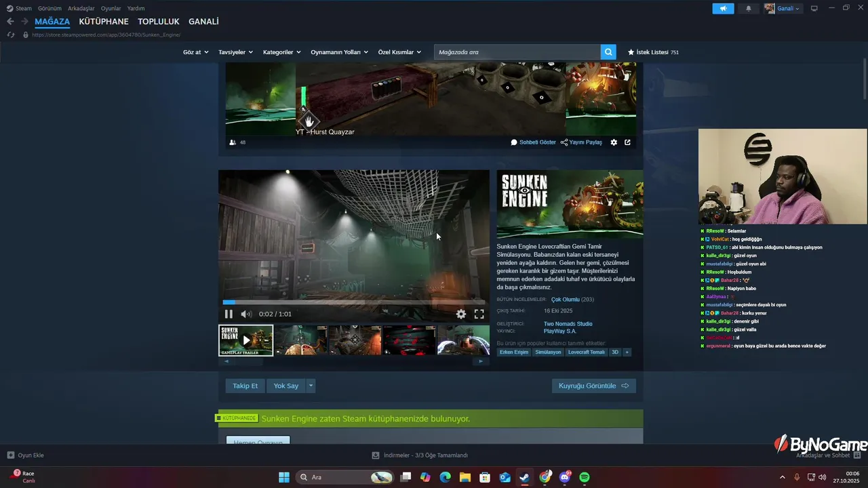Open the GANALİ profile tab
The image size is (868, 488).
(203, 22)
